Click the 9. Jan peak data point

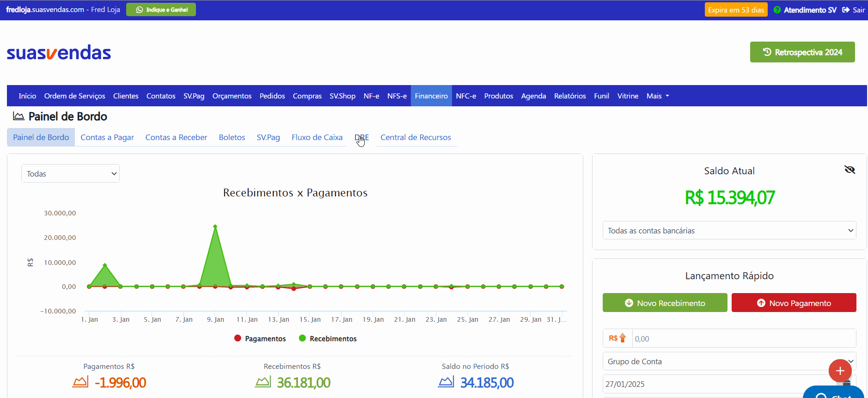pos(215,227)
